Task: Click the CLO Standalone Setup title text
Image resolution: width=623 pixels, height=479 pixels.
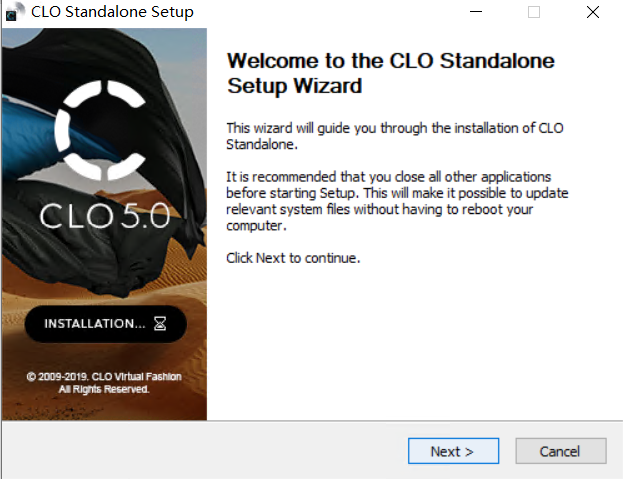Action: click(x=112, y=13)
